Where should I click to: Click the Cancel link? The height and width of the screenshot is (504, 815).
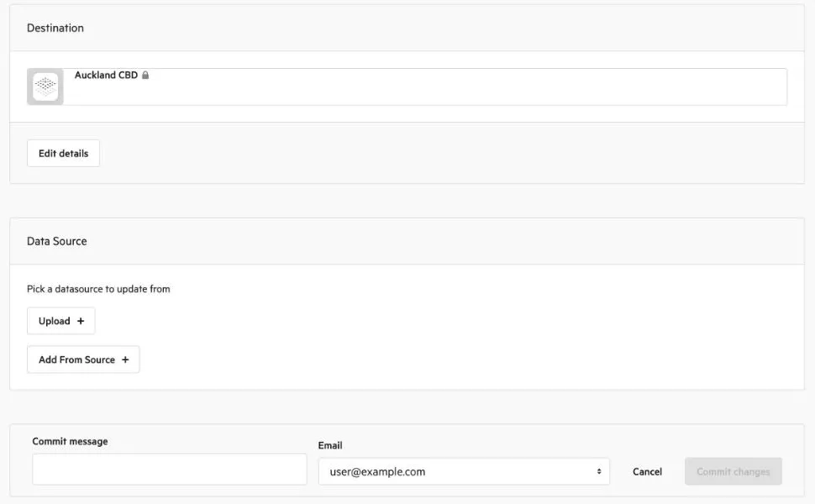tap(647, 472)
